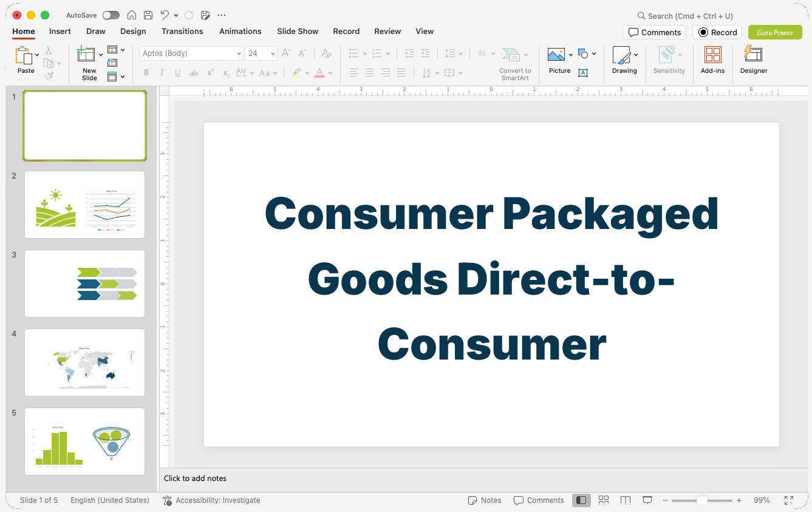This screenshot has width=812, height=512.
Task: Open the Section dropdown
Action: [x=116, y=77]
